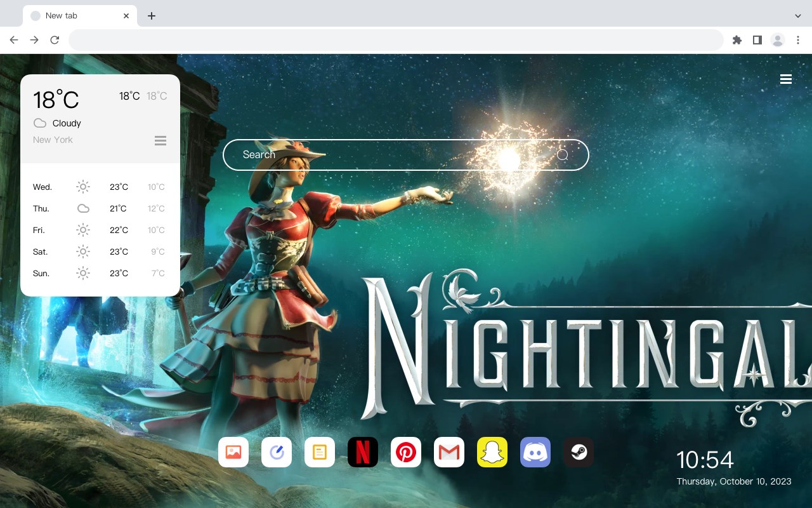Click the Cloudy condition label
The height and width of the screenshot is (508, 812).
67,123
